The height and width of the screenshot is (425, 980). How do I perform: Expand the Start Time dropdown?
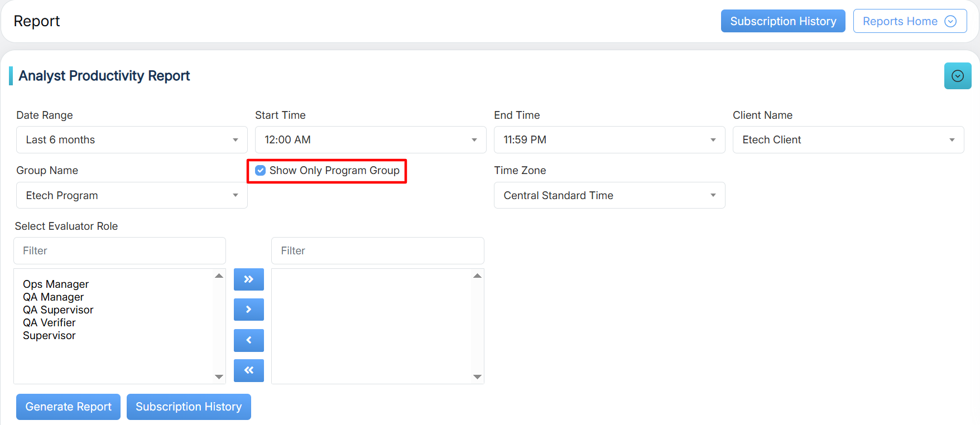pos(370,140)
